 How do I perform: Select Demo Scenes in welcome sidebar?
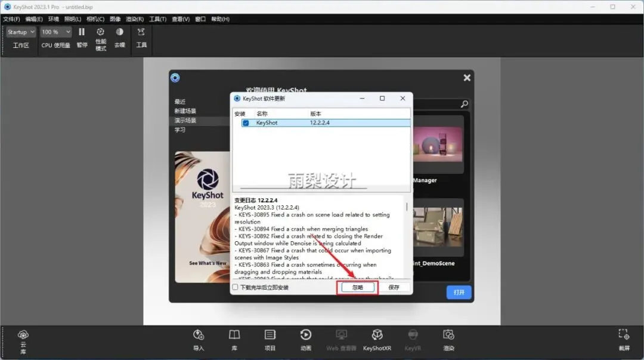tap(185, 120)
